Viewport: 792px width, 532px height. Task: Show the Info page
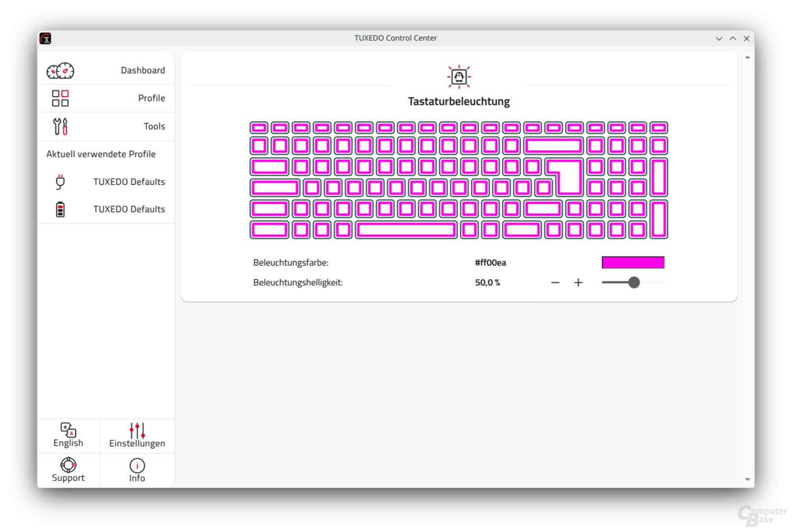tap(137, 470)
